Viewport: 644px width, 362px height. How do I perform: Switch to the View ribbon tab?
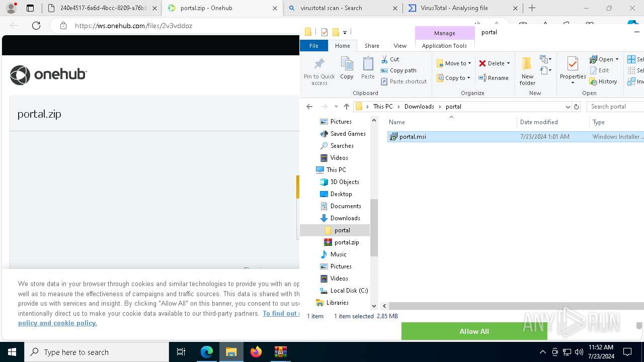click(400, 46)
